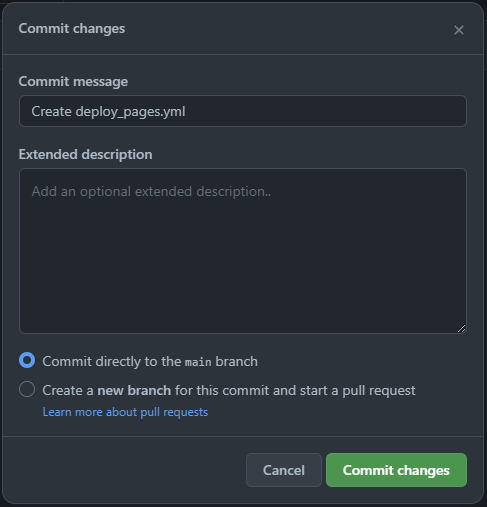Click the bold 'new branch' text
The image size is (487, 507).
point(134,390)
